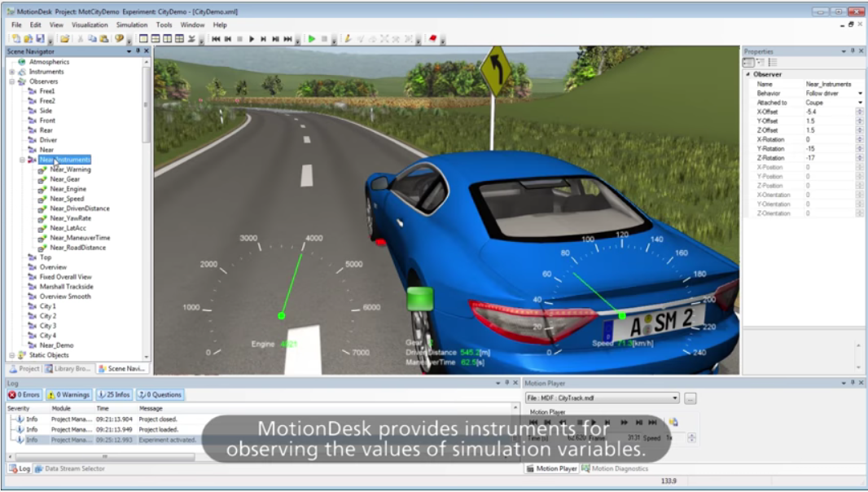Viewport: 868px width, 492px height.
Task: Click the pencil edit toolbar icon
Action: click(348, 39)
